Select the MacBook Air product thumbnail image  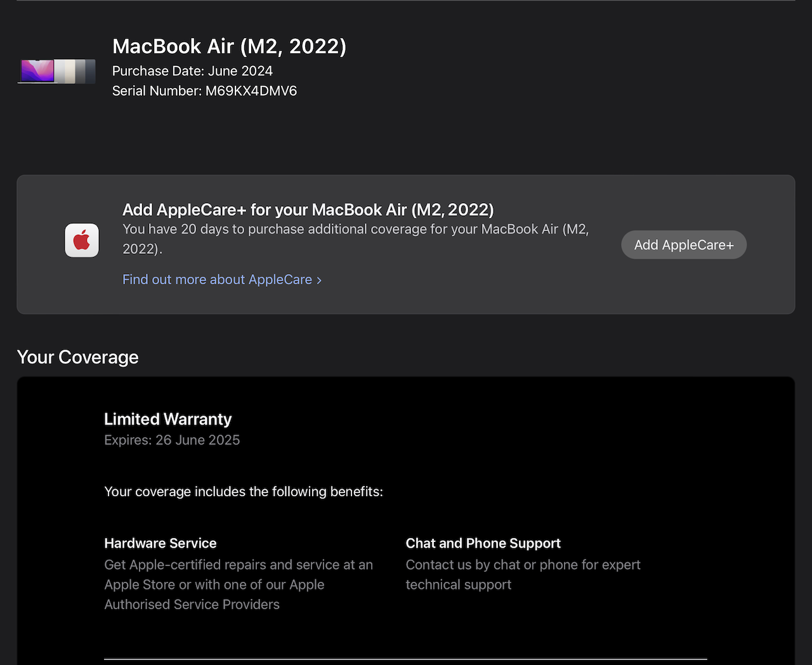(56, 71)
